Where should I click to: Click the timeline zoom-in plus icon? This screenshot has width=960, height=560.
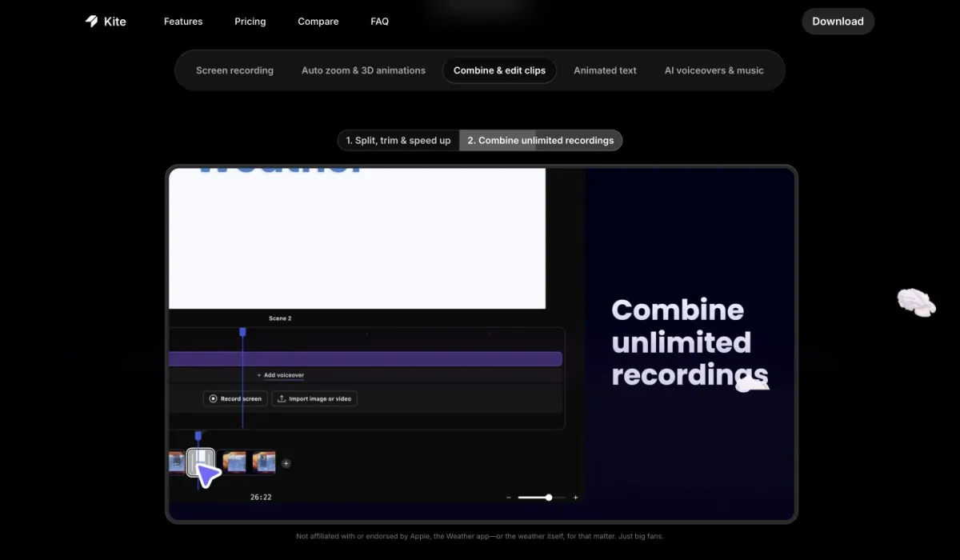coord(575,498)
